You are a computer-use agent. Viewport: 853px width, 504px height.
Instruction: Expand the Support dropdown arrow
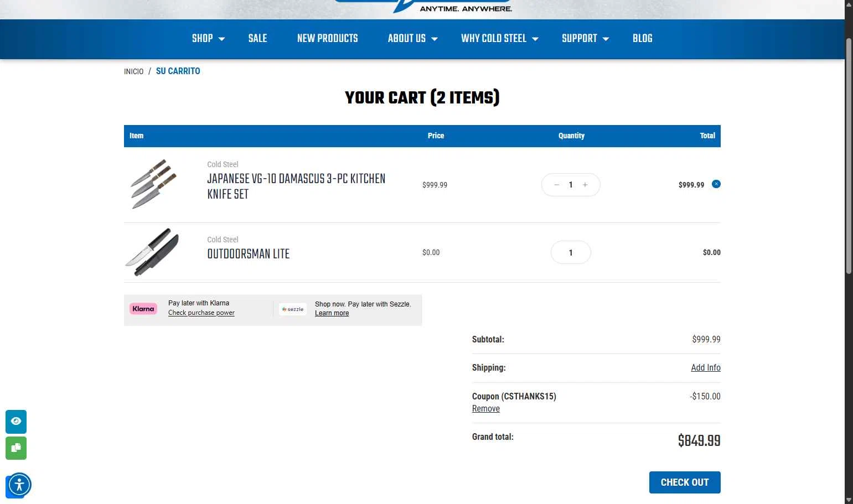pyautogui.click(x=606, y=39)
